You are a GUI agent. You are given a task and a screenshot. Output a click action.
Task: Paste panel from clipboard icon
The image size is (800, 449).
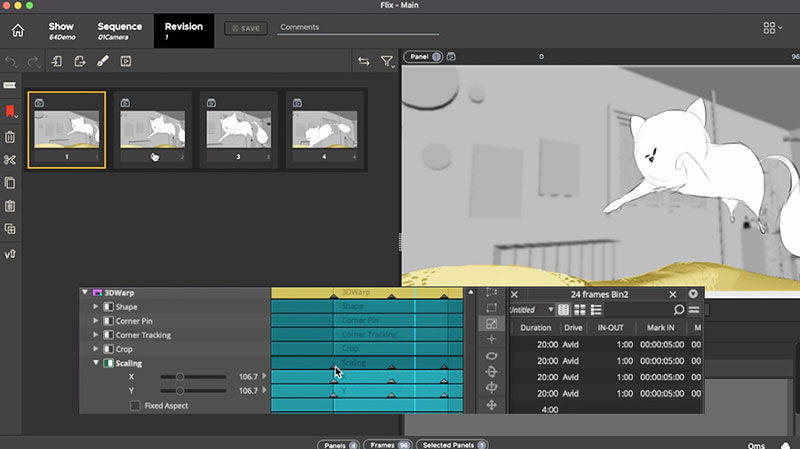pos(10,206)
